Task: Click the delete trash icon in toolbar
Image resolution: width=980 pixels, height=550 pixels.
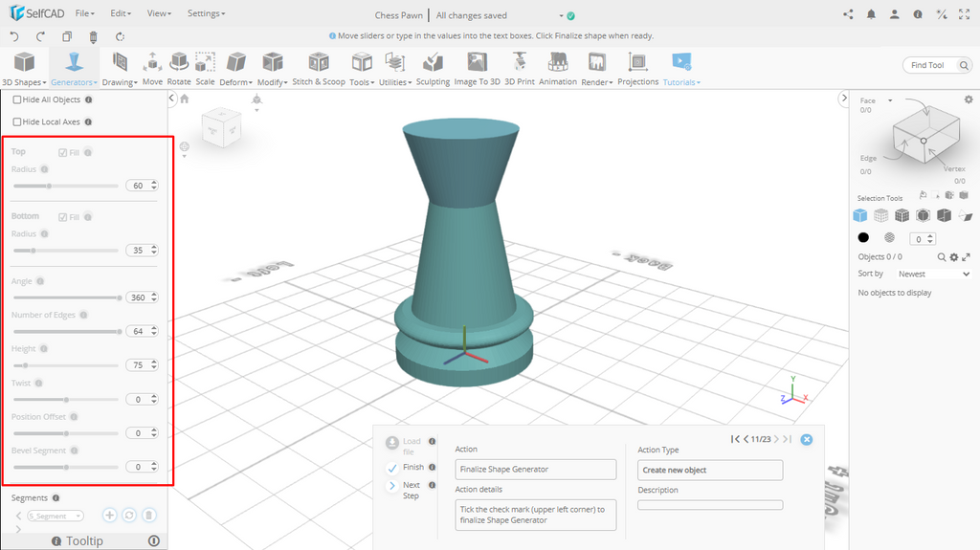Action: [93, 36]
